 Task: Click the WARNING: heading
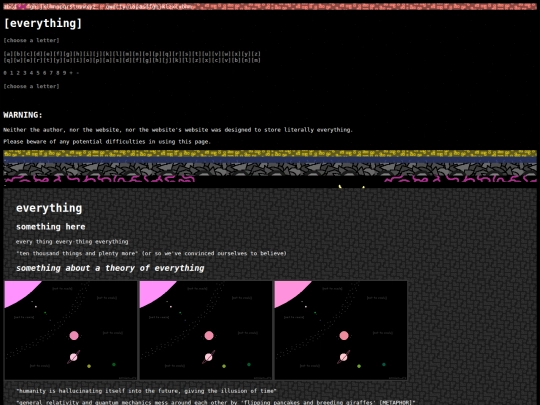tap(23, 115)
